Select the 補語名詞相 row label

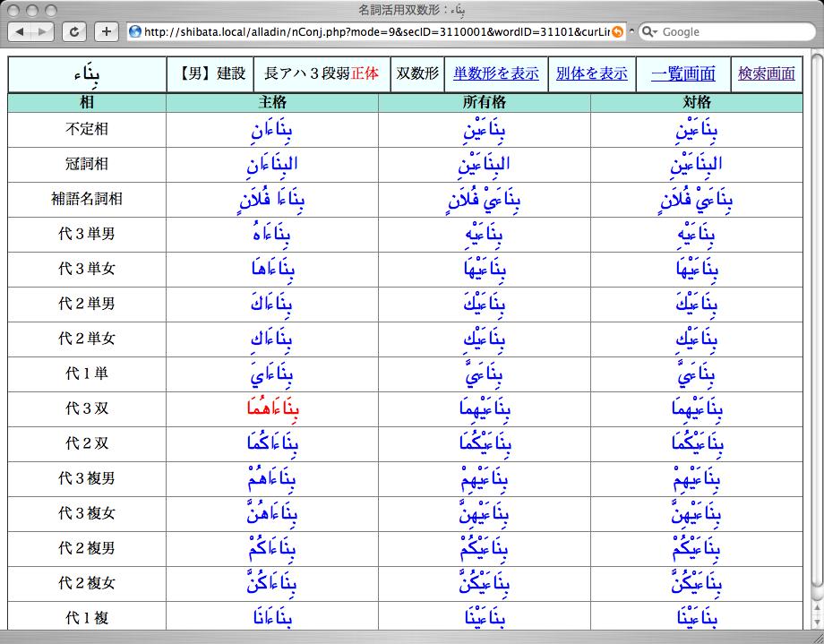pos(87,199)
